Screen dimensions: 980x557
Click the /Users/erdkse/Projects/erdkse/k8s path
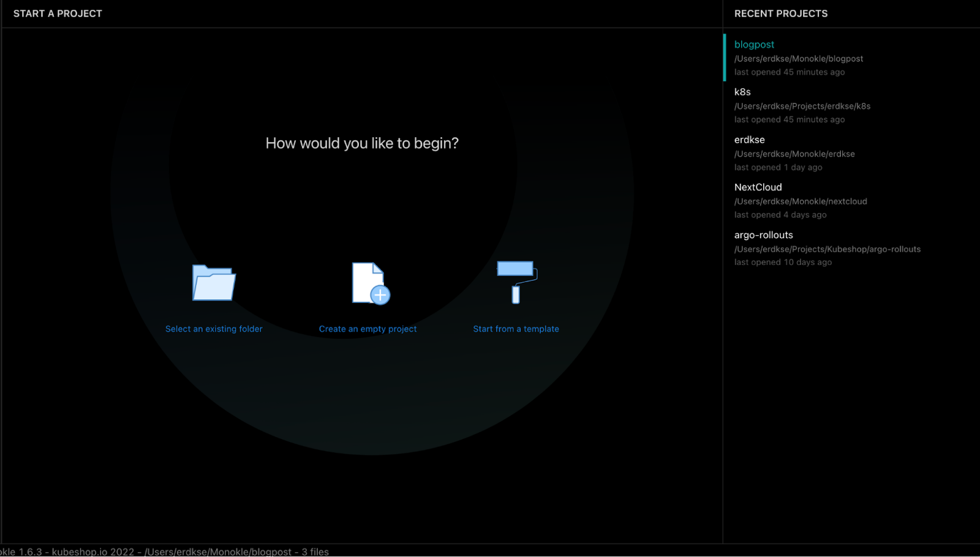(802, 106)
